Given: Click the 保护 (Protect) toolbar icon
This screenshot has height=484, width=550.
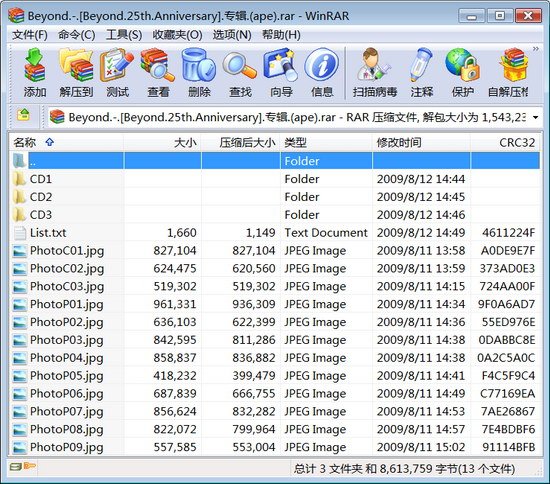Looking at the screenshot, I should pyautogui.click(x=462, y=66).
